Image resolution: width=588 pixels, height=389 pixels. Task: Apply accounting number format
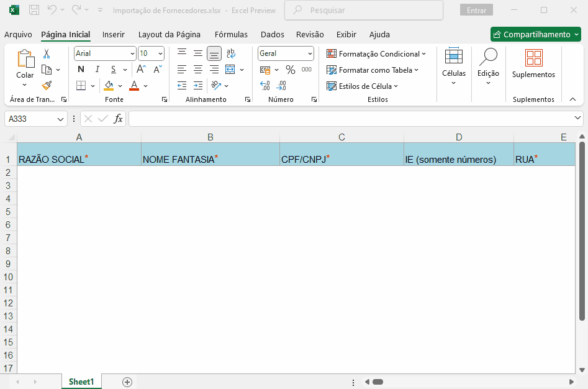coord(265,70)
